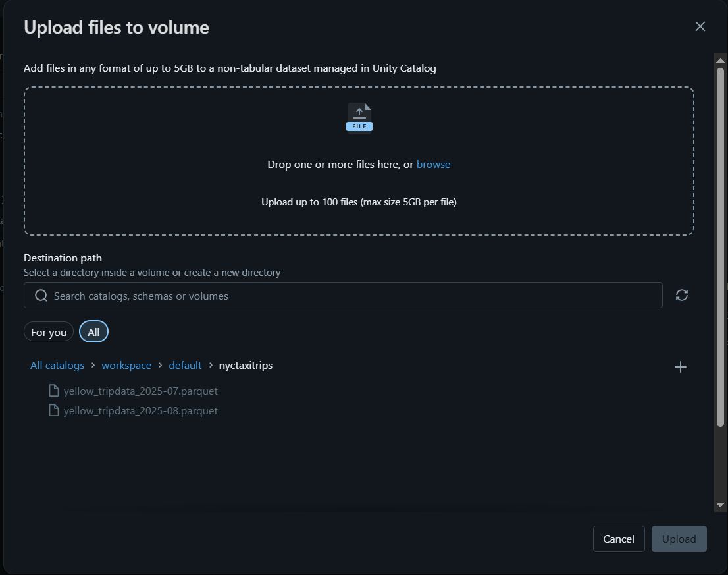The height and width of the screenshot is (575, 728).
Task: Select the 'For you' filter pill
Action: pos(49,332)
